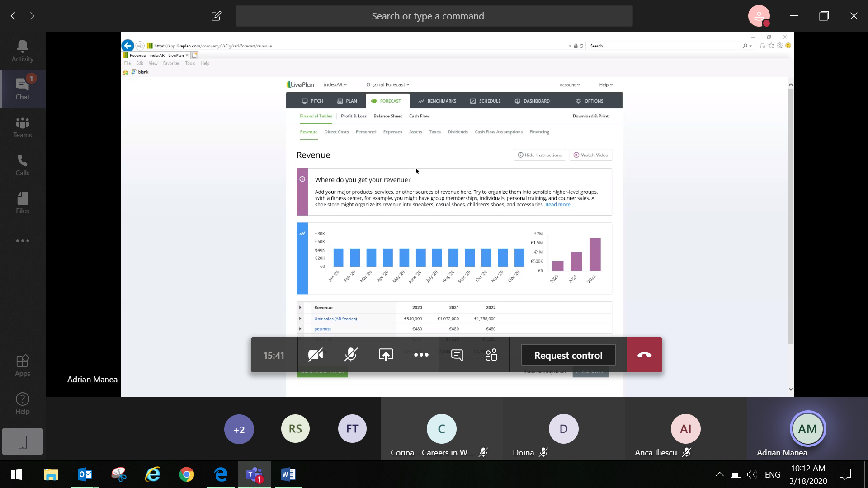
Task: Open the Help item in the sidebar
Action: click(x=22, y=404)
